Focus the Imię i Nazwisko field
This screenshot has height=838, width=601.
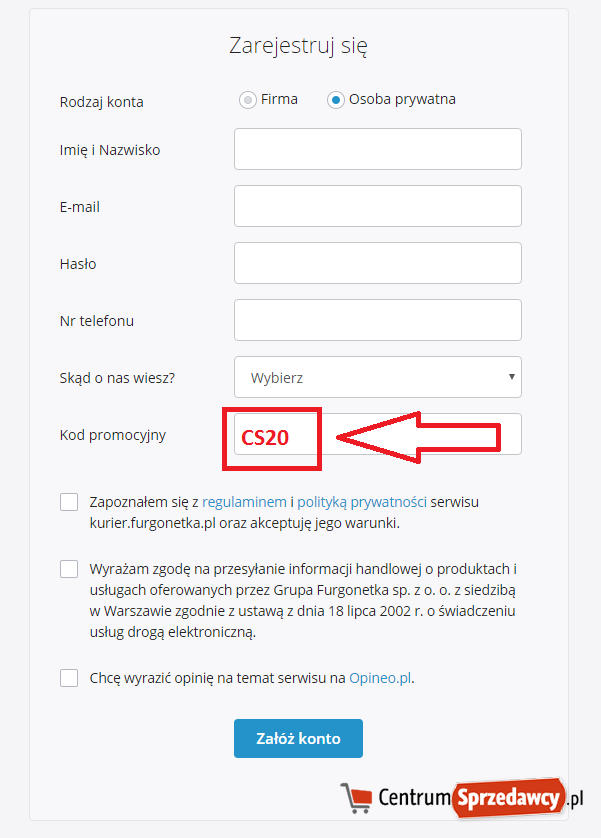click(x=377, y=149)
